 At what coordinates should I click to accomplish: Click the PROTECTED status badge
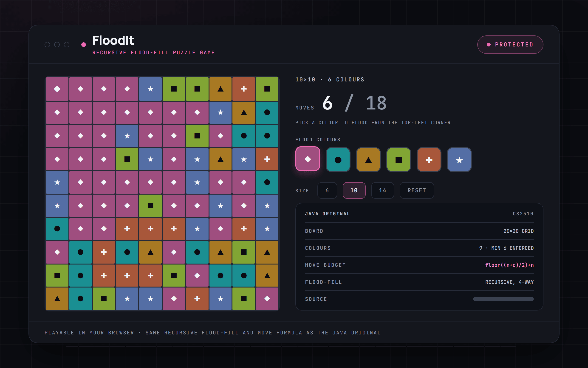(510, 45)
